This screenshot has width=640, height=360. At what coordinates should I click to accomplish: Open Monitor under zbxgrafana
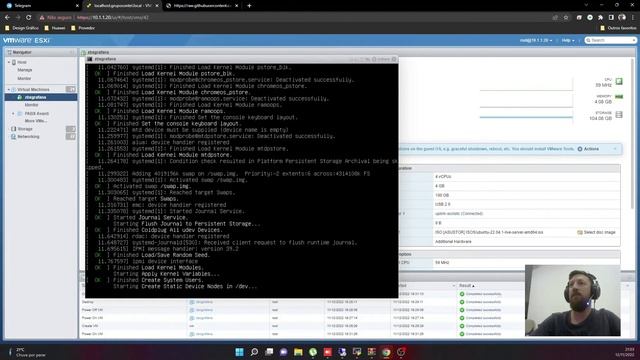pos(31,105)
